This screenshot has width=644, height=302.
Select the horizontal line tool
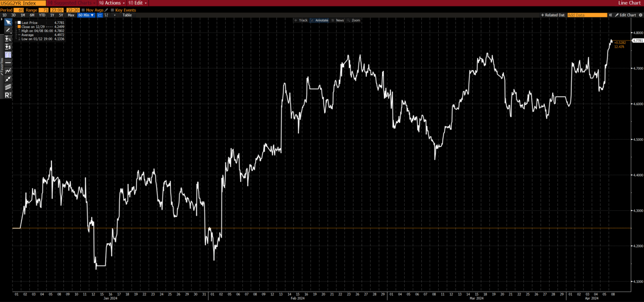tap(8, 62)
